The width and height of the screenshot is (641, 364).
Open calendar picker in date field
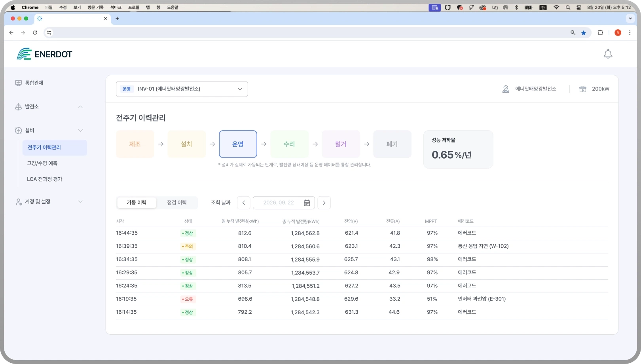pos(307,203)
